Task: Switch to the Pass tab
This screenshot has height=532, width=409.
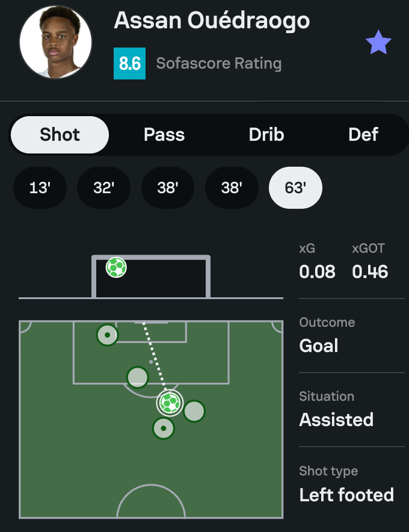Action: (x=164, y=134)
